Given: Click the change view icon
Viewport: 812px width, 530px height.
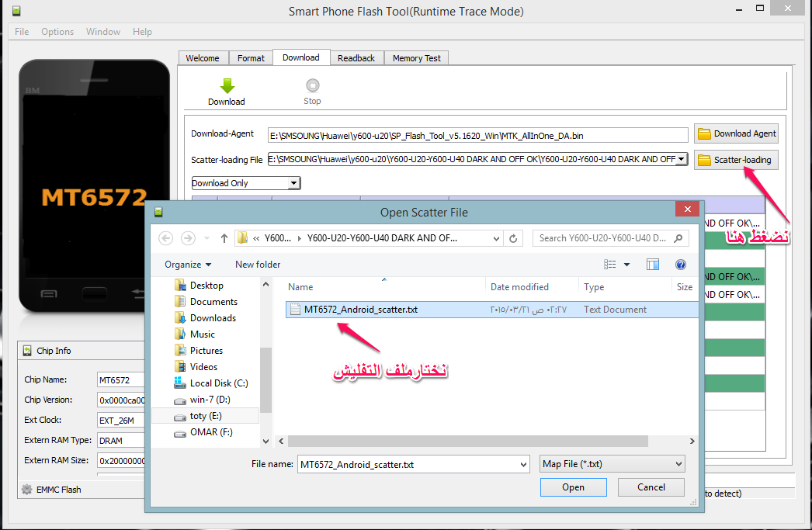Looking at the screenshot, I should tap(610, 265).
